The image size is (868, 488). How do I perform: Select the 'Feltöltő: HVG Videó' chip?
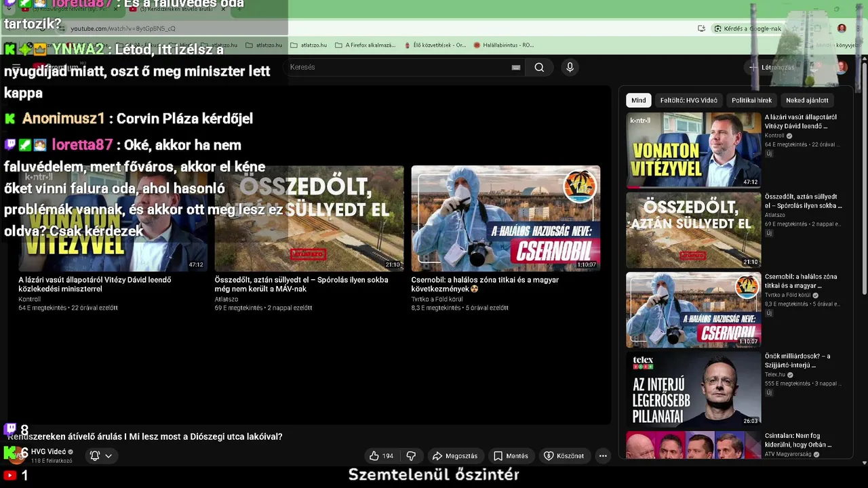coord(688,100)
